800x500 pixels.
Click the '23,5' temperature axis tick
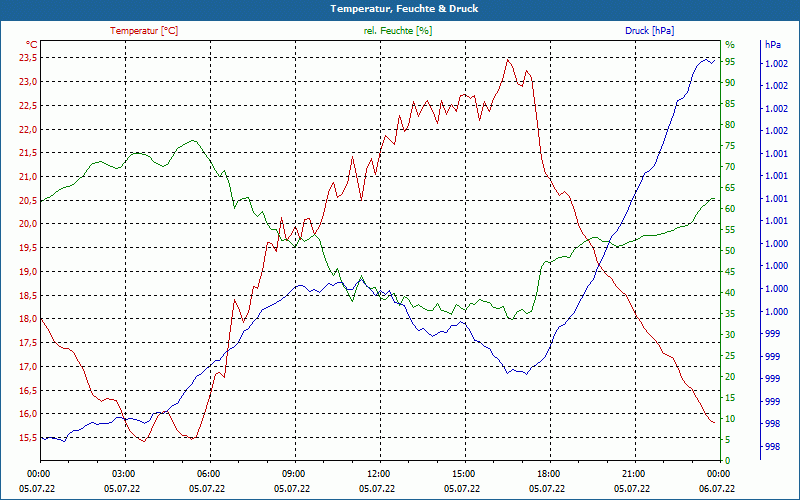pyautogui.click(x=28, y=58)
